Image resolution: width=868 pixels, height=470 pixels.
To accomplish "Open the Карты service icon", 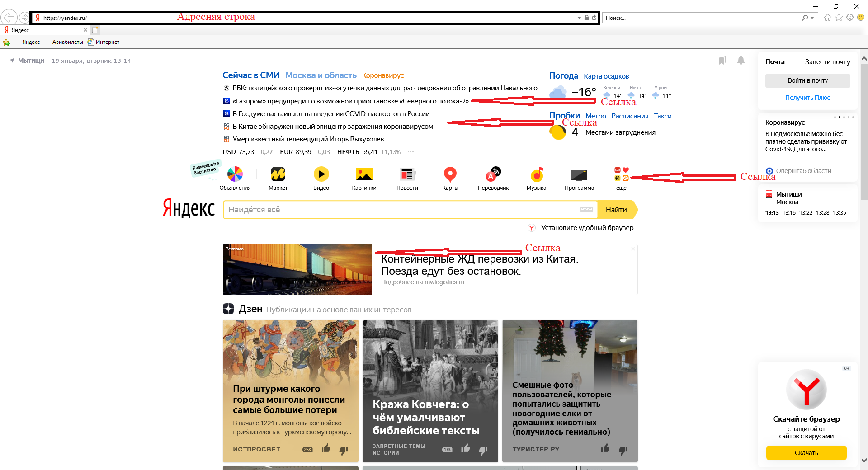I will 450,174.
